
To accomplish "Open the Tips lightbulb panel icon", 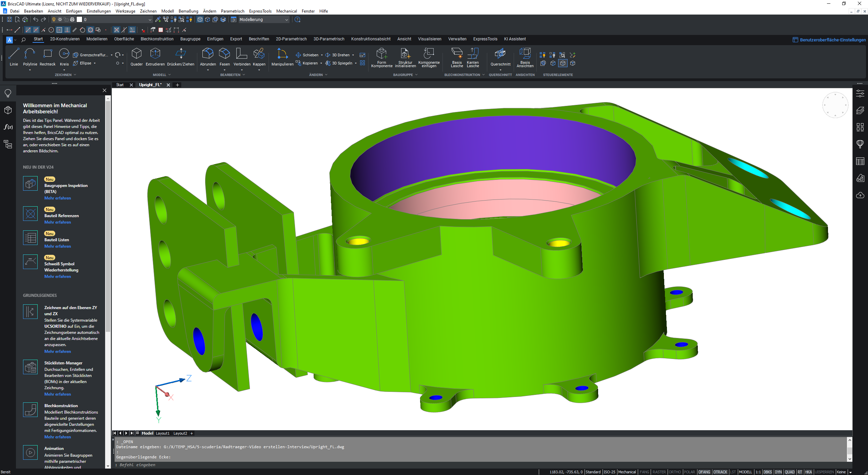I will click(8, 93).
